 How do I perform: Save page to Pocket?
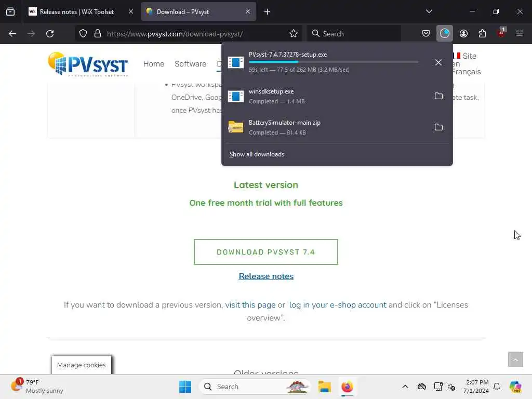[x=426, y=33]
